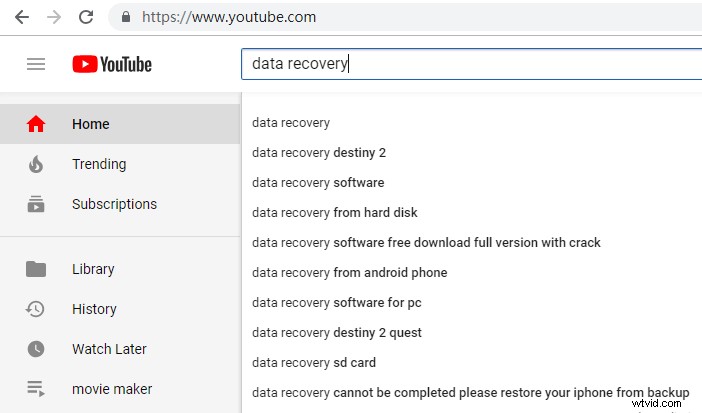
Task: Open Trending via the flame icon
Action: coord(36,164)
